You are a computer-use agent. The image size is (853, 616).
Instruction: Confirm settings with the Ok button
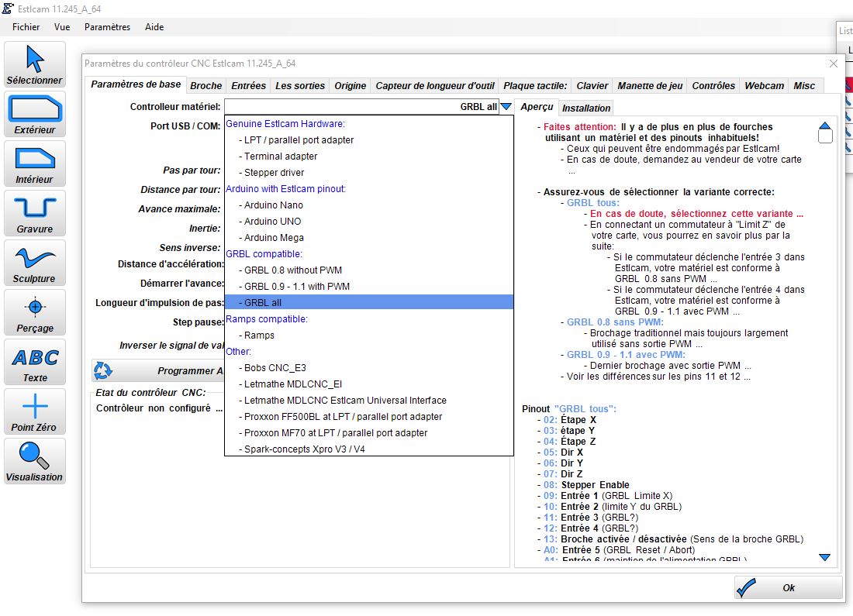(788, 588)
